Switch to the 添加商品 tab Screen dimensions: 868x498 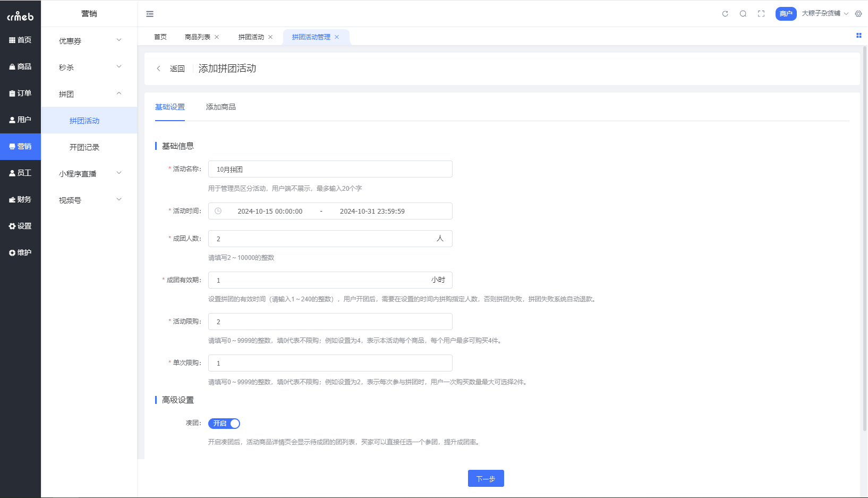coord(220,107)
